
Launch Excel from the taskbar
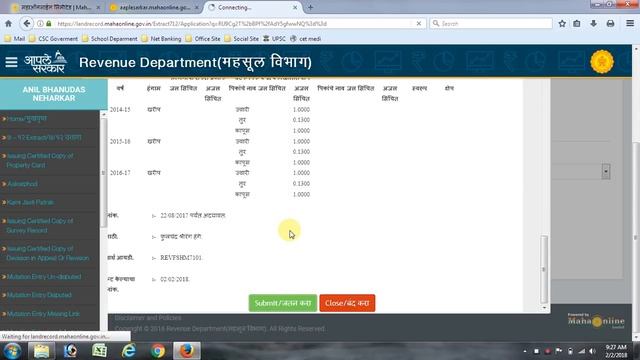point(99,351)
